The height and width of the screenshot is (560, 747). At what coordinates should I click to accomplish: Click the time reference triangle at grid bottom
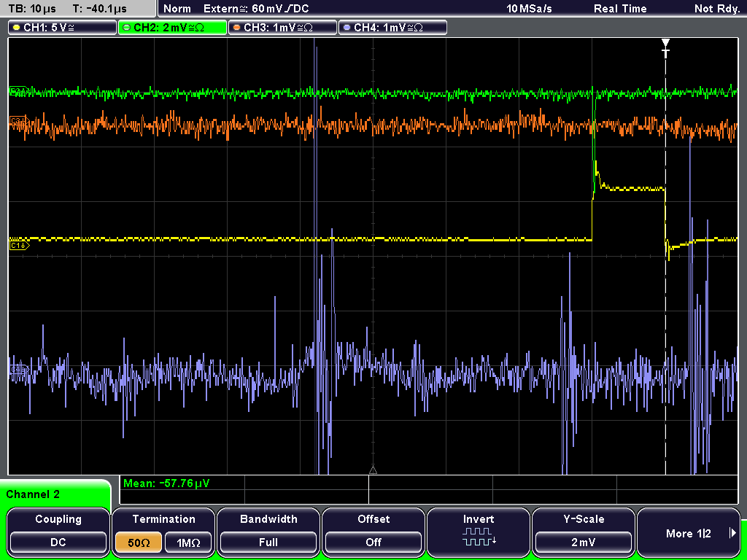(373, 470)
